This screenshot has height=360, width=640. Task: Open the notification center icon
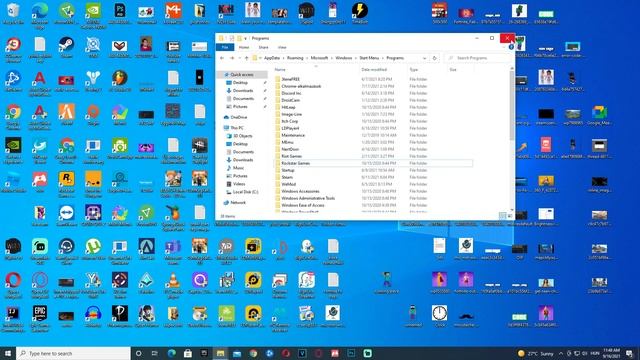click(x=629, y=353)
